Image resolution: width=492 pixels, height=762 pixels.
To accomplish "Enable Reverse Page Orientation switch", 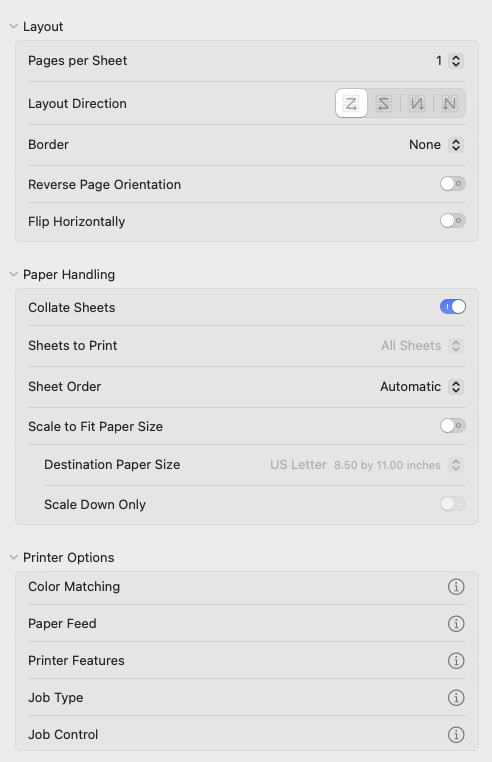I will click(x=453, y=184).
